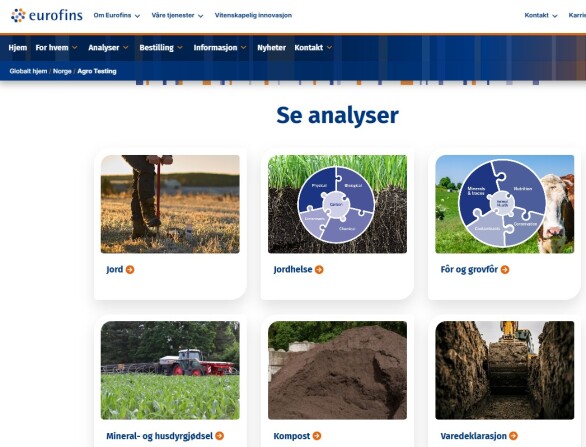Expand the Analyser menu chevron
This screenshot has height=447, width=586.
click(x=126, y=47)
